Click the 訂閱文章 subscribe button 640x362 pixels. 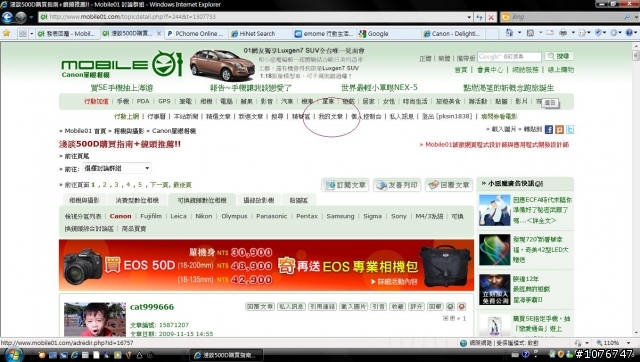point(345,185)
